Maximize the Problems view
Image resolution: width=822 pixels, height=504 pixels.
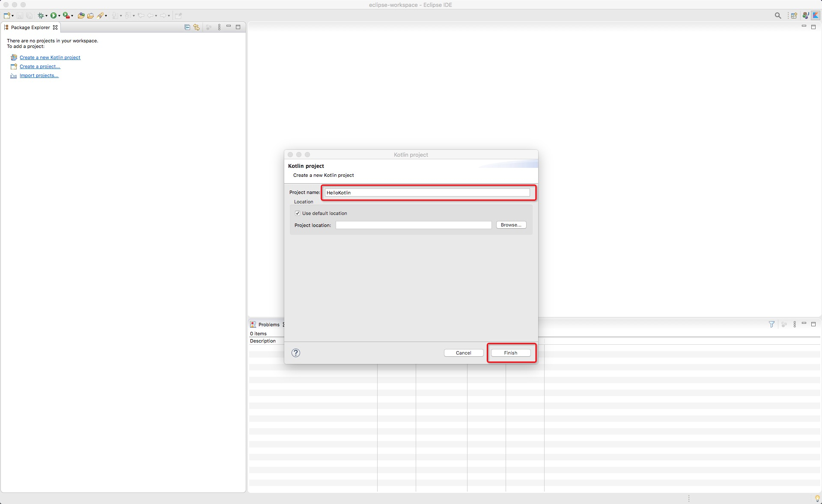813,324
